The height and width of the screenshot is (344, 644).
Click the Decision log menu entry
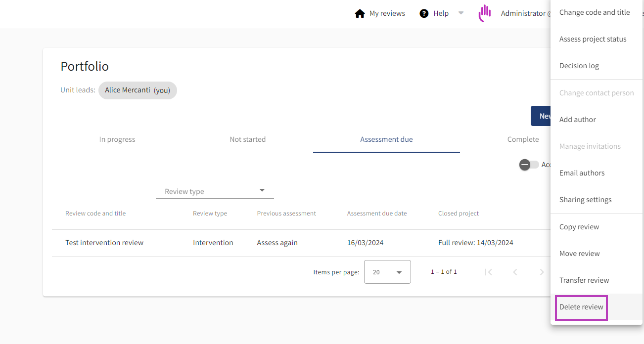click(x=579, y=66)
